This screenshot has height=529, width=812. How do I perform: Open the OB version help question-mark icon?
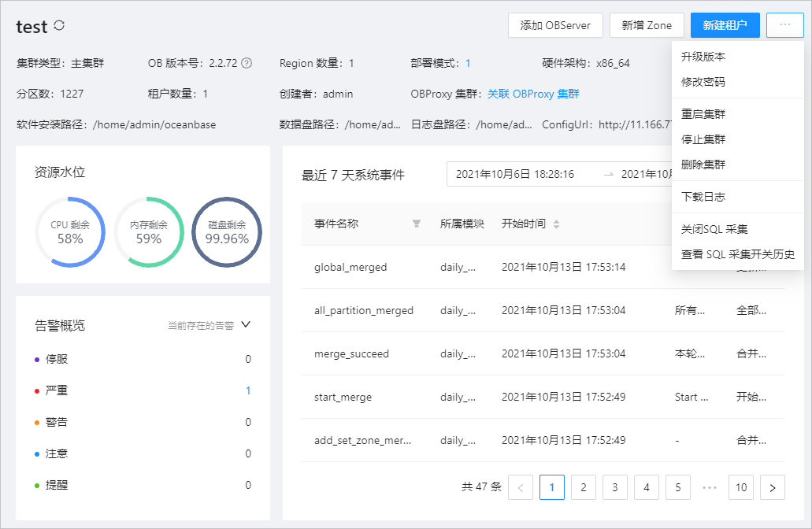(247, 63)
